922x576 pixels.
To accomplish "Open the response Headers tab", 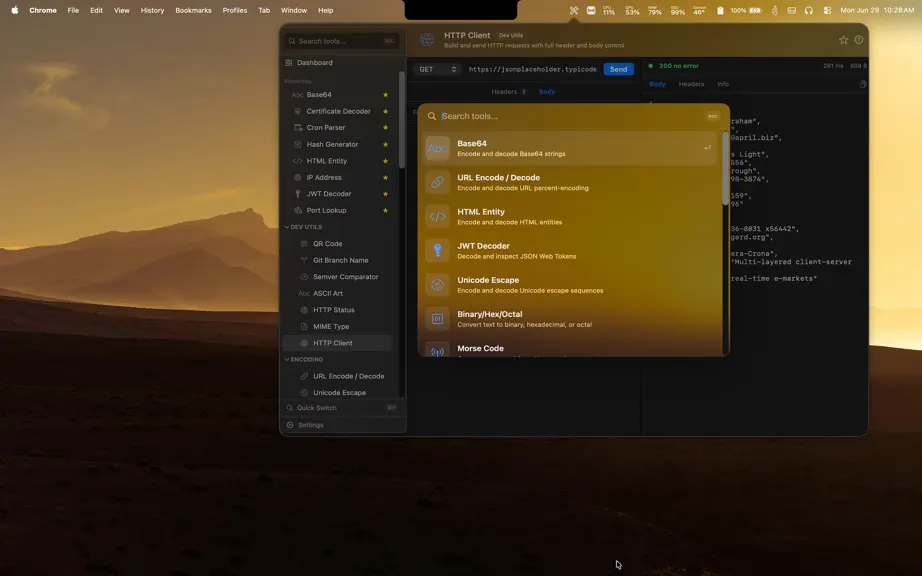I will click(x=691, y=84).
